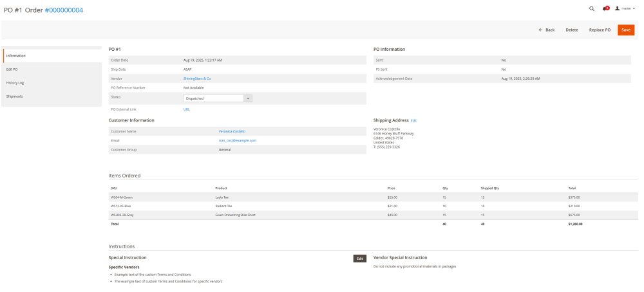Image resolution: width=644 pixels, height=292 pixels.
Task: Click the $210.00 total cell
Action: tap(574, 206)
